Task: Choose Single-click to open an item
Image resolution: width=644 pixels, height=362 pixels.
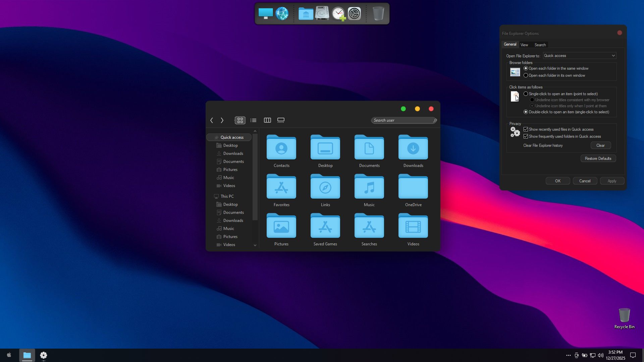Action: 526,94
